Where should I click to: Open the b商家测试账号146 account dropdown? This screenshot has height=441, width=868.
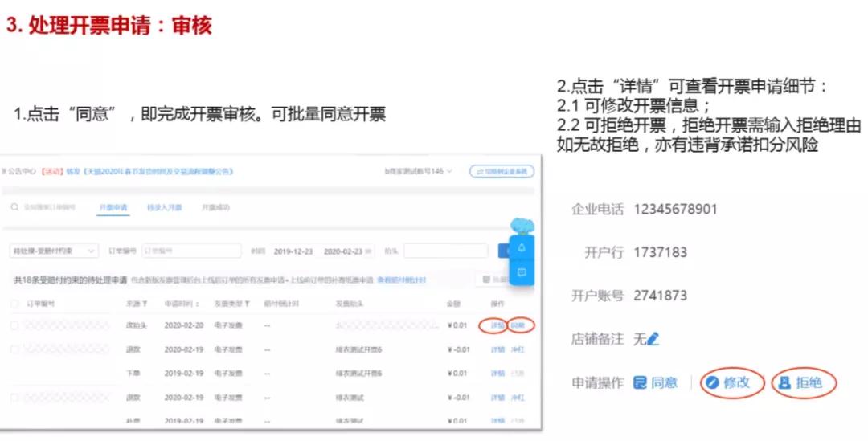point(419,172)
